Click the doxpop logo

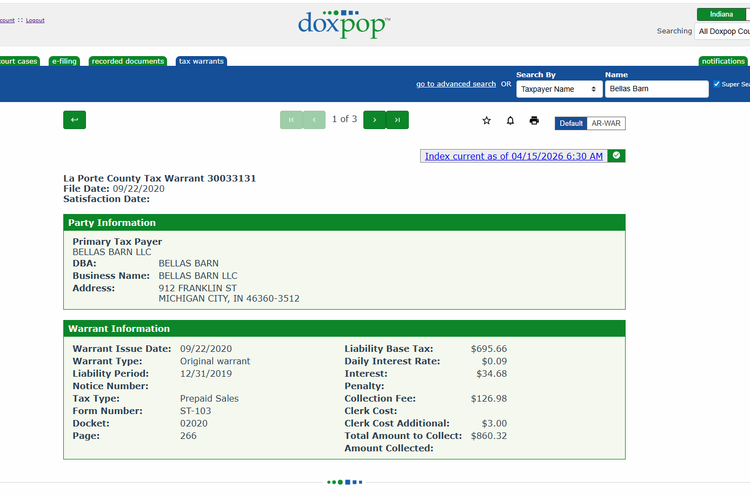[x=343, y=24]
